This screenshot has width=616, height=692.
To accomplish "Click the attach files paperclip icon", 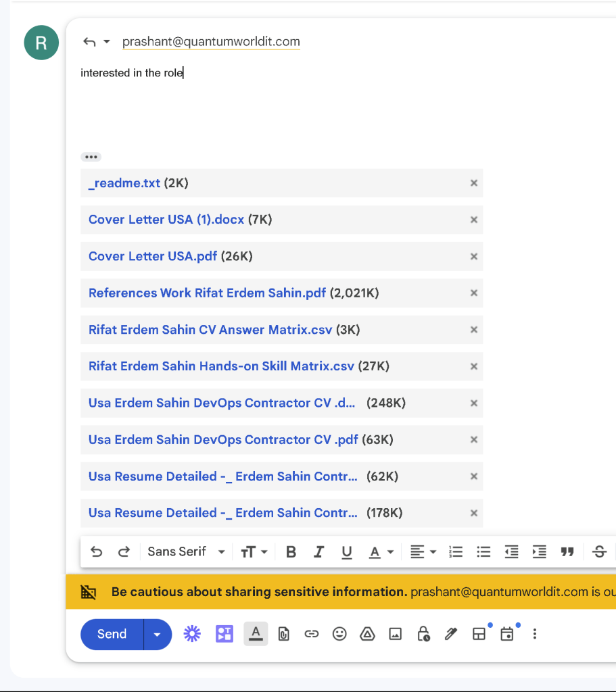I will 283,634.
